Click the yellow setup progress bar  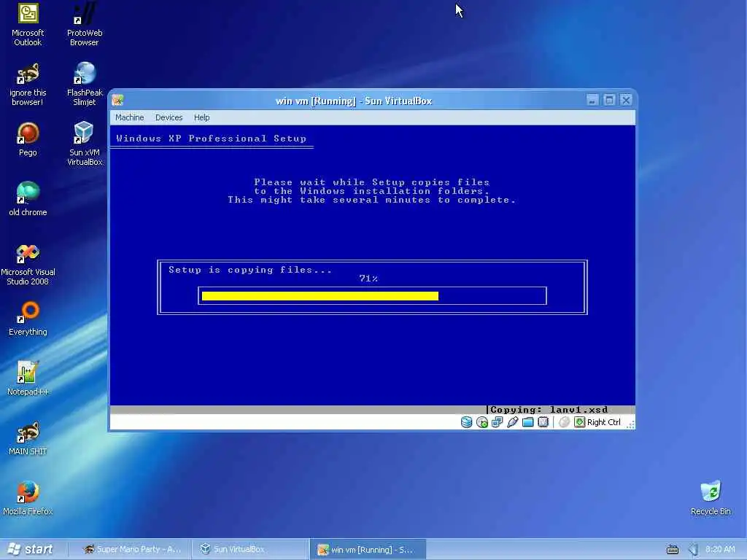(320, 296)
